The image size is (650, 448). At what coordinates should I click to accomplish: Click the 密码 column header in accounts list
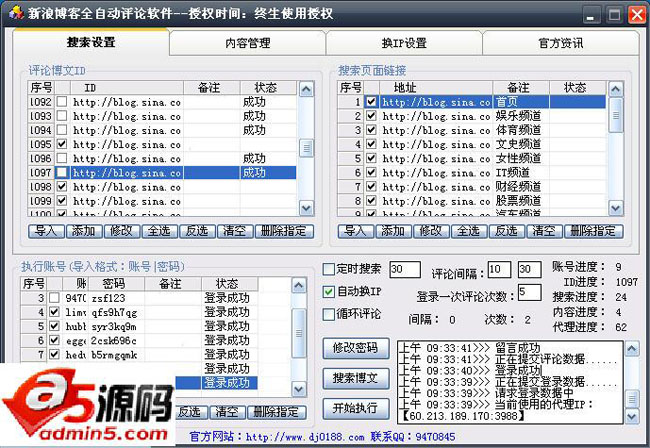point(116,284)
